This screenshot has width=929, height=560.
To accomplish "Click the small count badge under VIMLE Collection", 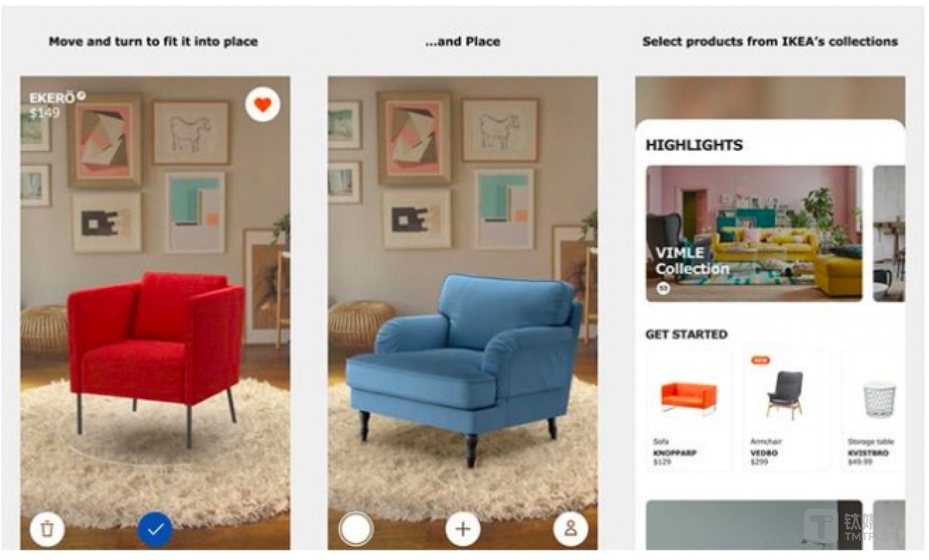I will tap(663, 288).
